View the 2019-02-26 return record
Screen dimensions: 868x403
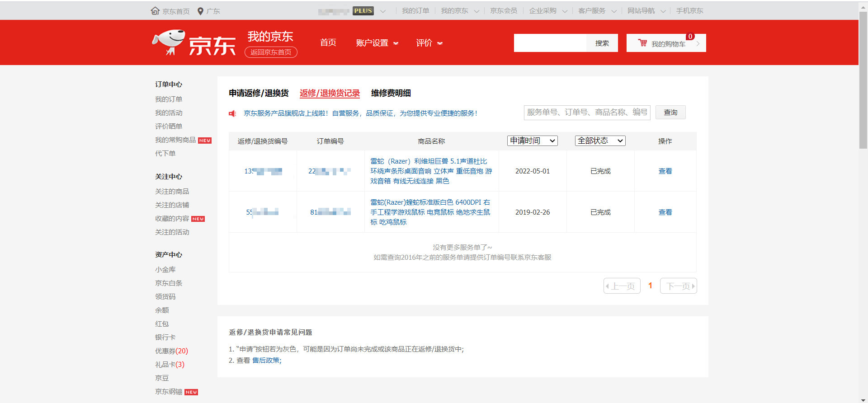(x=665, y=212)
